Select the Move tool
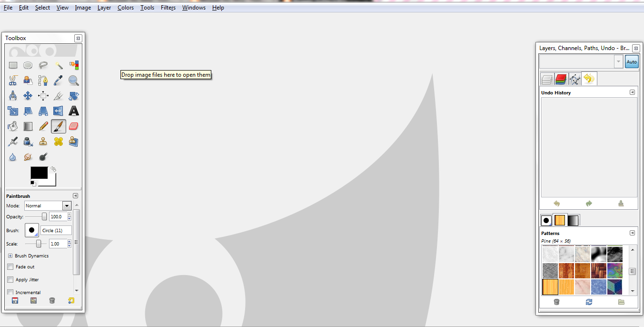644x327 pixels. click(28, 96)
